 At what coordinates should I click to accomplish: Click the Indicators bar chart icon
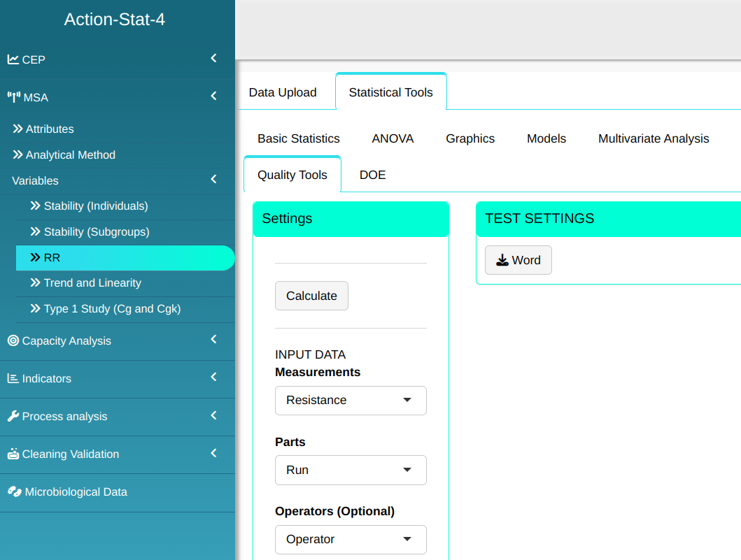click(13, 378)
